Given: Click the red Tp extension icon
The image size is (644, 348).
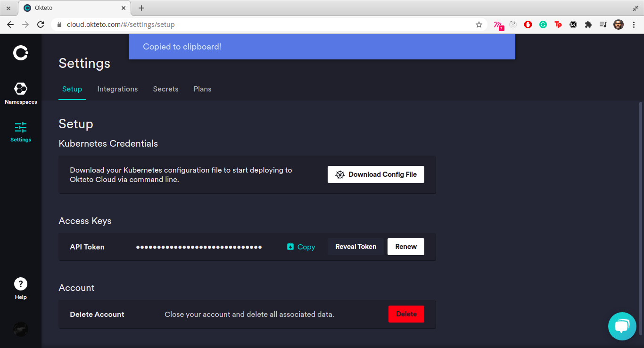Looking at the screenshot, I should click(x=558, y=25).
